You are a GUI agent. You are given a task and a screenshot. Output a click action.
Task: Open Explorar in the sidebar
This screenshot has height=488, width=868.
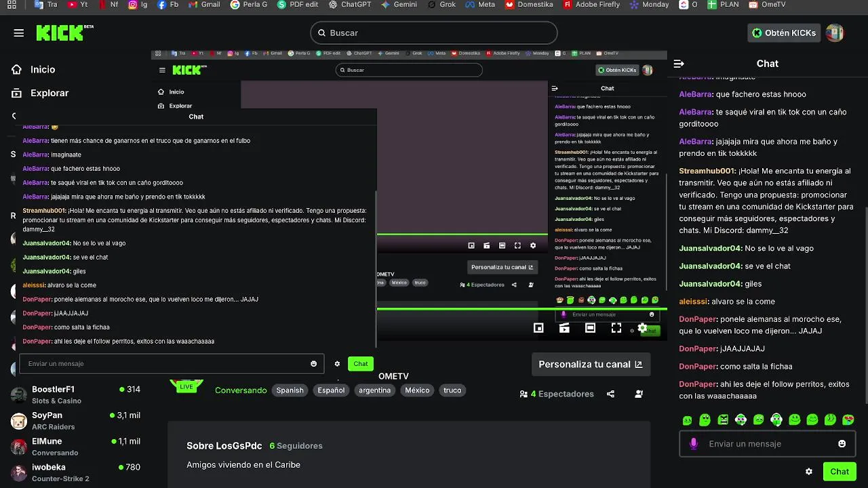pos(40,93)
